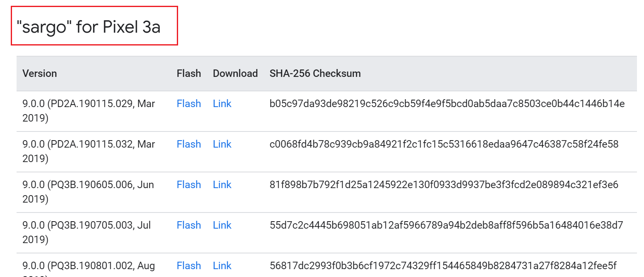Click Flash link for PQ3B.190605.006 build
Viewport: 644px width, 277px height.
click(188, 185)
